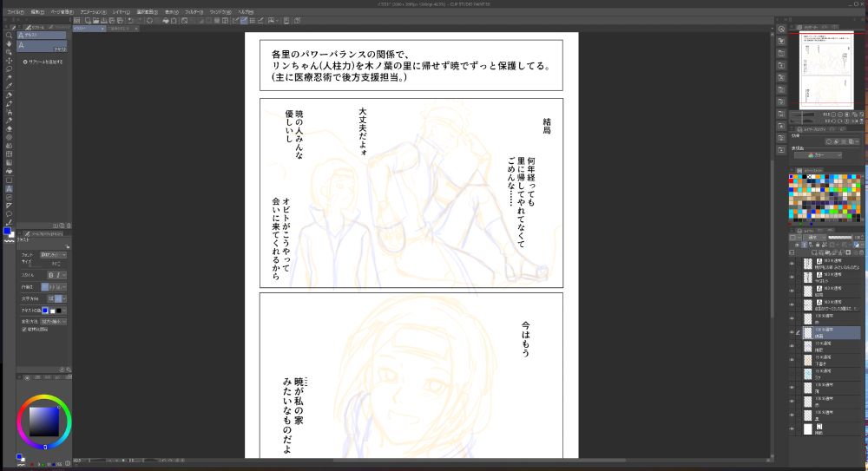
Task: Click the canvas horizontal scrollbar
Action: 479,460
